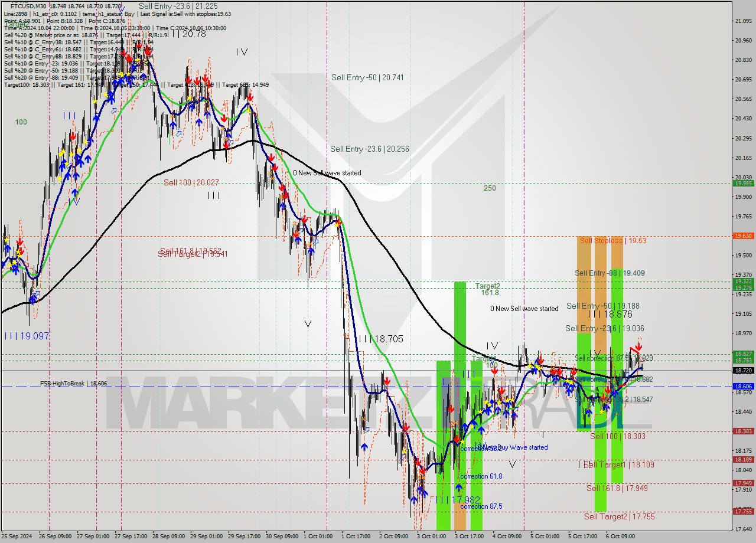Select the 17.640 price axis value
The image size is (756, 543).
743,529
